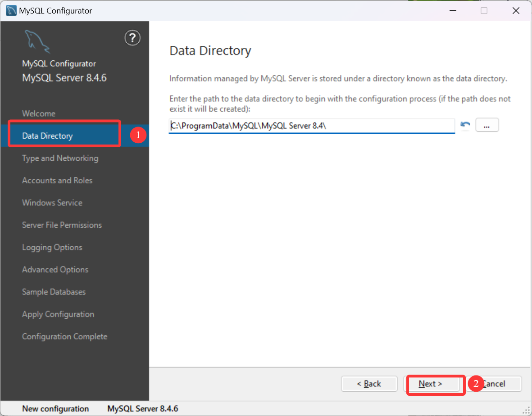
Task: Click the window resize grip corner
Action: click(x=526, y=410)
